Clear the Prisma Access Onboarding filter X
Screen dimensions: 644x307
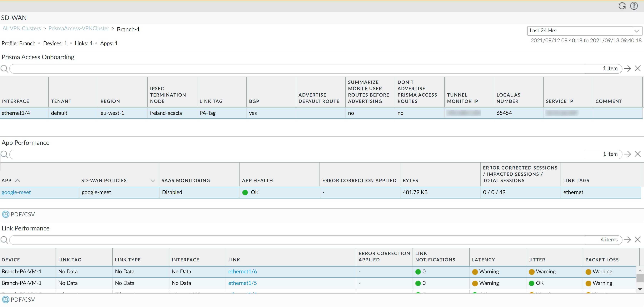(637, 68)
